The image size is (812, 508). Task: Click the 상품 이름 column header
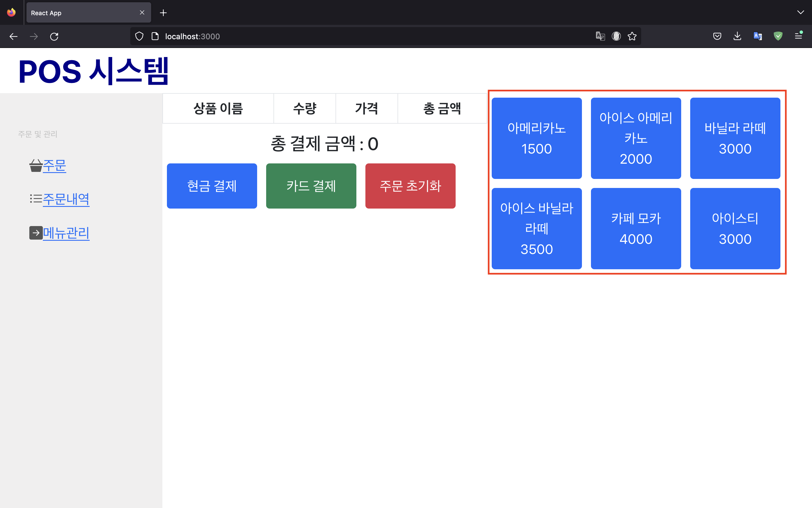pos(218,109)
